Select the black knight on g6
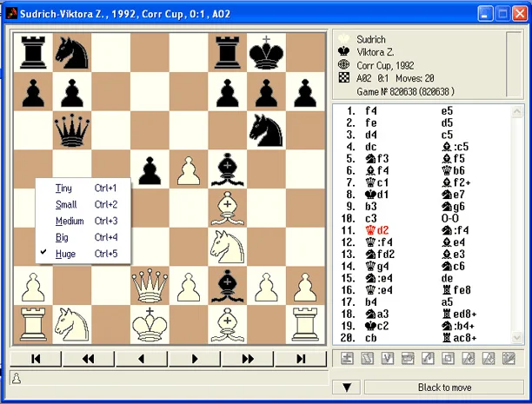Viewport: 532px width, 404px height. tap(266, 130)
